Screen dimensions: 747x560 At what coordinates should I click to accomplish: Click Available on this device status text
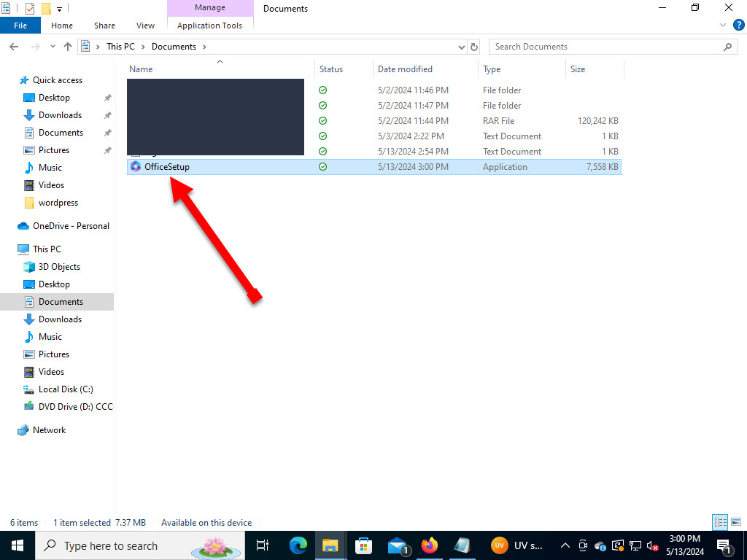(206, 522)
